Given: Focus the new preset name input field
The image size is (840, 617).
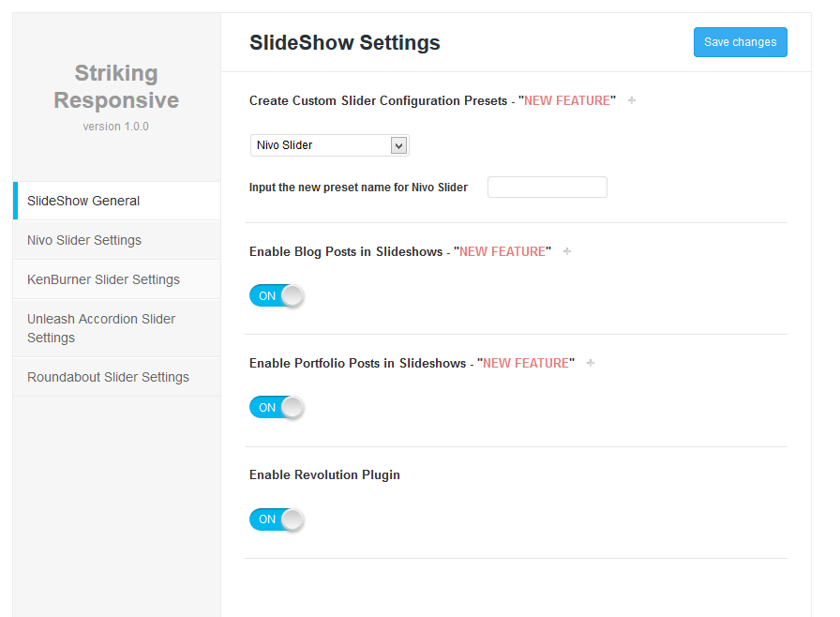Looking at the screenshot, I should (547, 187).
